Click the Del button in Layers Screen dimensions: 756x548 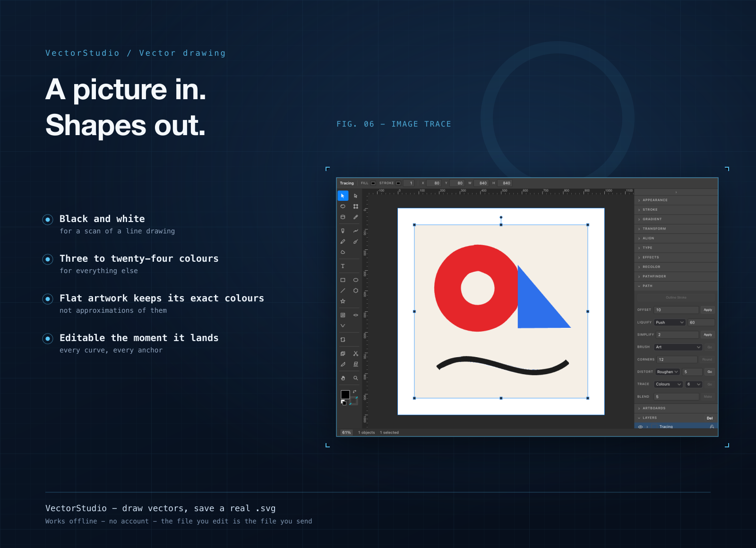pos(710,418)
